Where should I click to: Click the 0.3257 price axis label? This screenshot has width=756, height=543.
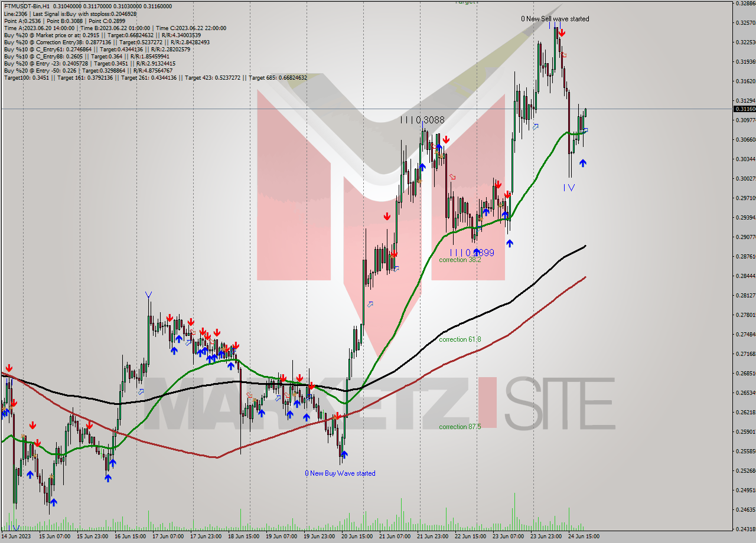tap(745, 23)
